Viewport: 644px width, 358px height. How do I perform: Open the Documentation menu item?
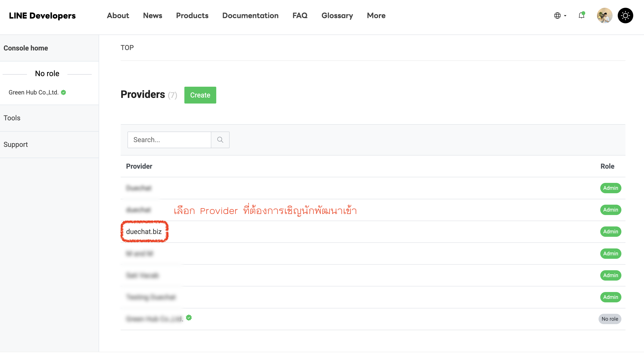(x=250, y=16)
